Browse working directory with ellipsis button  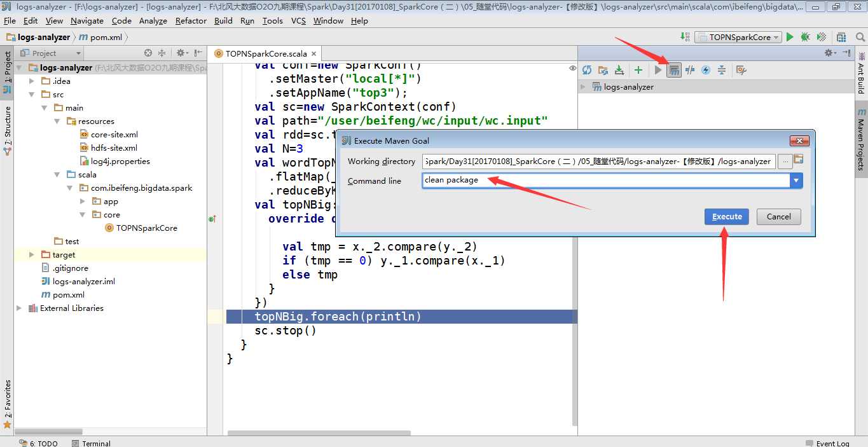click(785, 162)
